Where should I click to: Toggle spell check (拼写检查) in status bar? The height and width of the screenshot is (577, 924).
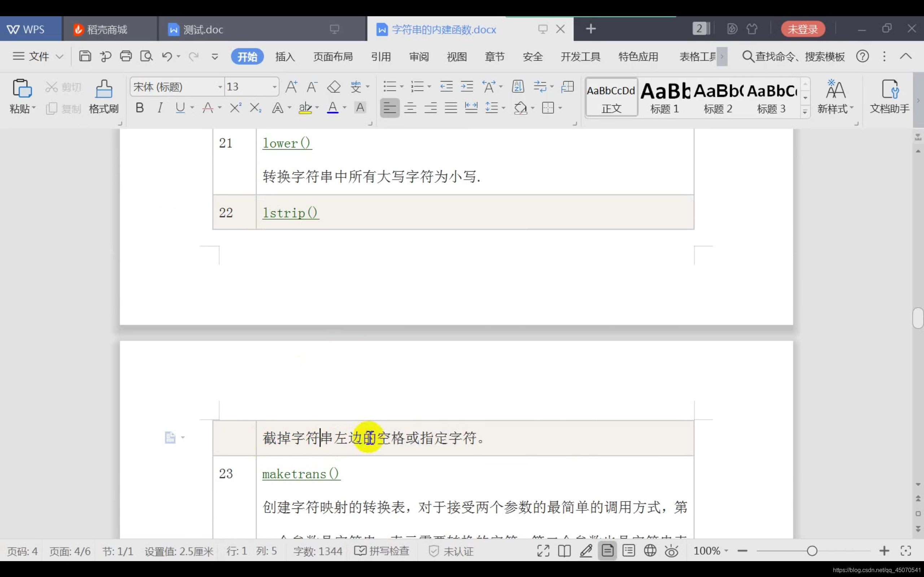(382, 551)
